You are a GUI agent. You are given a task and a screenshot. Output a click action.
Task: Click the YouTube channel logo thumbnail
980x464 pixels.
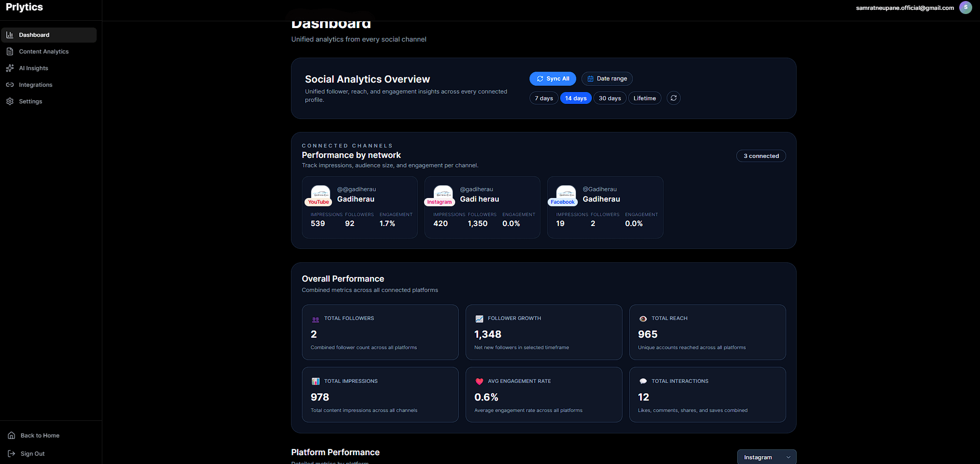[320, 193]
